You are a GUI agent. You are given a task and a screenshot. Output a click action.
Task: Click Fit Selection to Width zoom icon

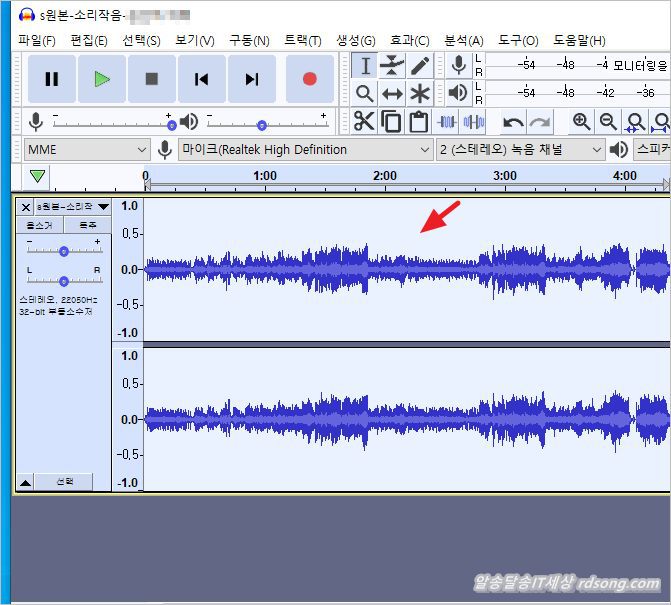pyautogui.click(x=635, y=123)
